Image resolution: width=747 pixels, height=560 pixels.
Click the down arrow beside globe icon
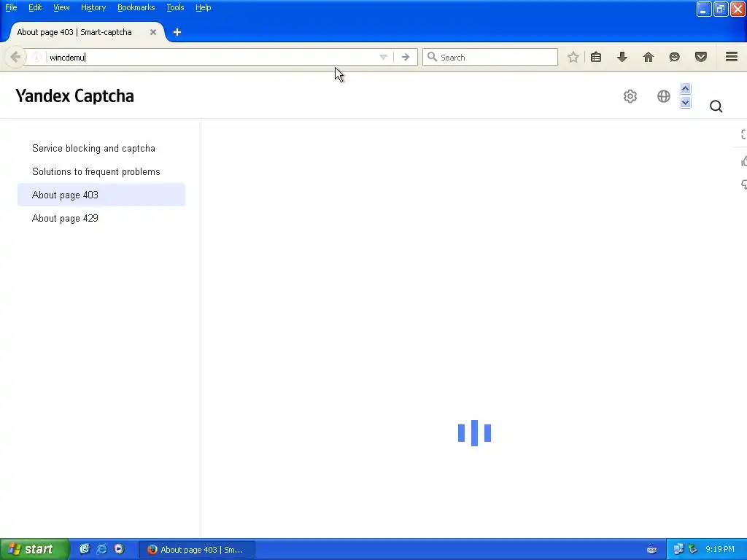(x=685, y=102)
